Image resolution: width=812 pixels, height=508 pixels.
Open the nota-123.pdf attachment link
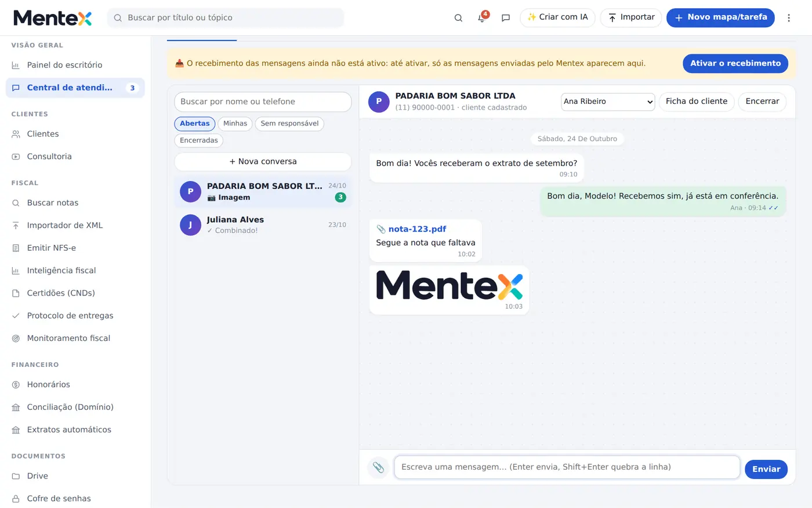[418, 229]
